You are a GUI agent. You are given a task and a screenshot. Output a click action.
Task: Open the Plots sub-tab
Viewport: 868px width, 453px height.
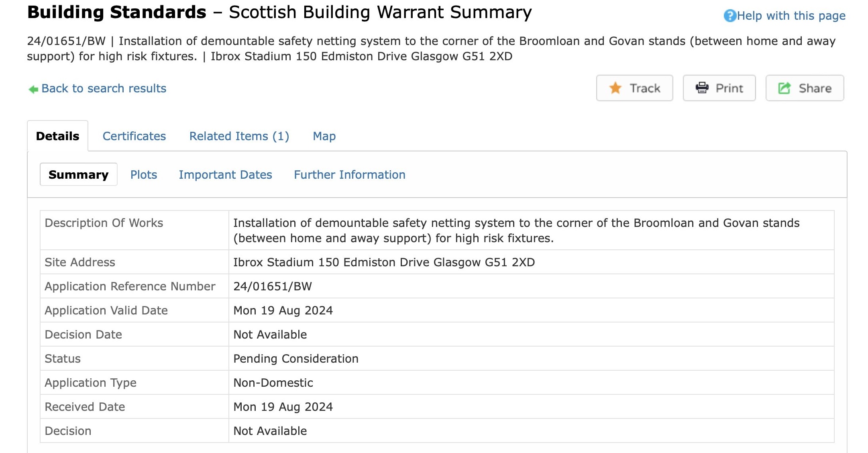pyautogui.click(x=143, y=175)
